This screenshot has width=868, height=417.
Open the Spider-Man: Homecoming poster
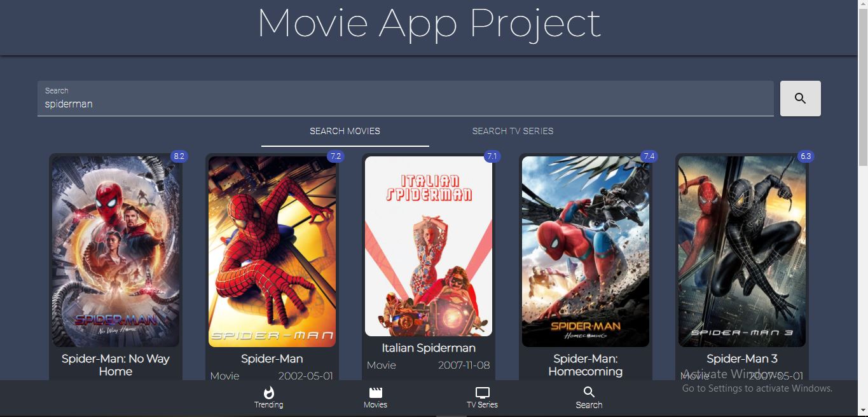585,251
